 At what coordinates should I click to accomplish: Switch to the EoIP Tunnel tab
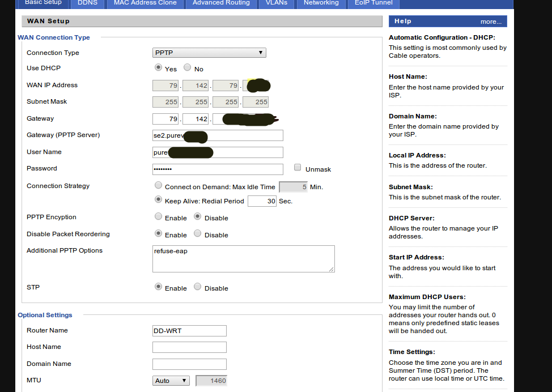pyautogui.click(x=373, y=3)
